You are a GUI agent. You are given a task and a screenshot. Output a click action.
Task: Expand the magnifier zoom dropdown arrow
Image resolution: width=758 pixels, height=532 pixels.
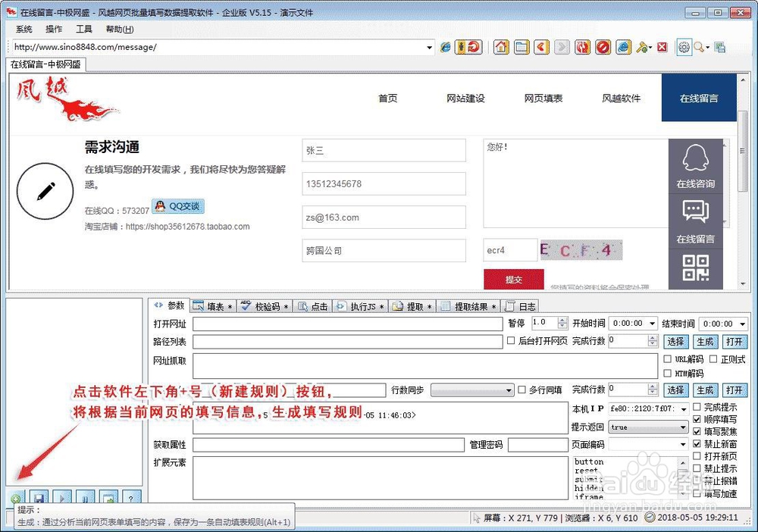pos(708,47)
